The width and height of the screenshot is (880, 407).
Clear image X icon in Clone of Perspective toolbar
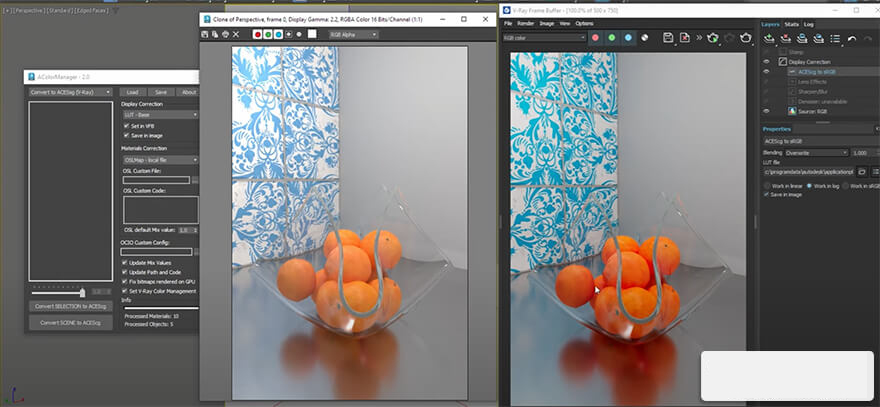point(236,34)
